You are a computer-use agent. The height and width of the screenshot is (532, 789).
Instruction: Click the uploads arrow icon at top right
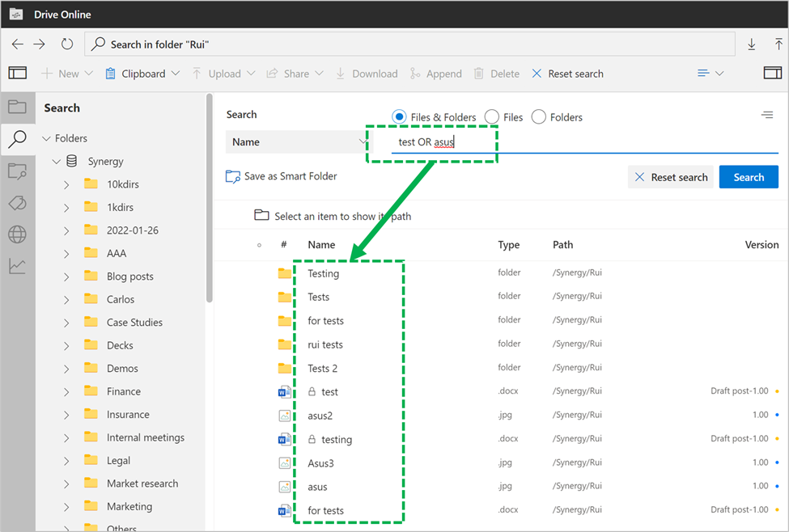[778, 44]
